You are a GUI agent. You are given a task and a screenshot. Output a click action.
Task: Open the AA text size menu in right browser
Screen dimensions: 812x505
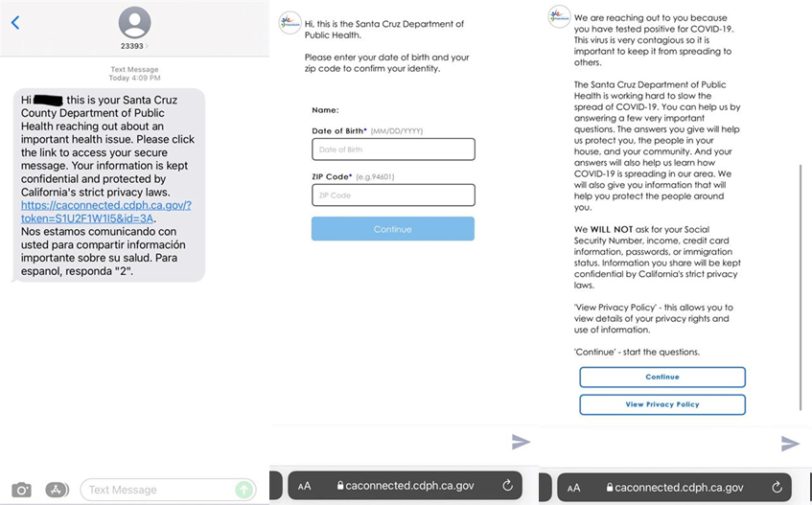[x=574, y=488]
